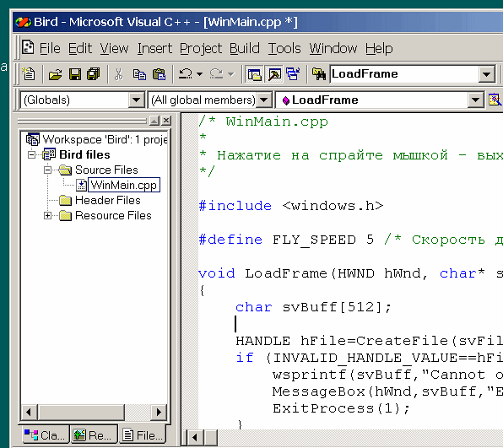Screen dimensions: 503x448
Task: Click the Find in Files binoculars icon
Action: [319, 74]
